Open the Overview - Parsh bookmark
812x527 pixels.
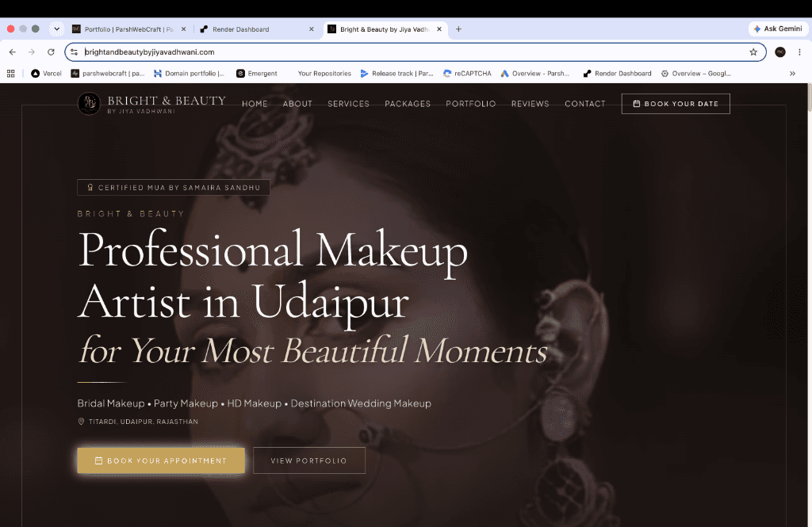point(535,74)
